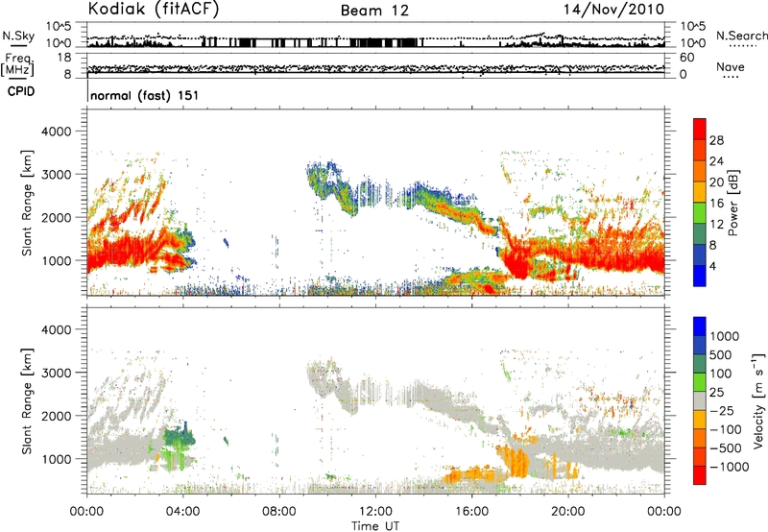Click the 'Time UT' axis title
Image resolution: width=768 pixels, height=532 pixels.
pos(375,526)
